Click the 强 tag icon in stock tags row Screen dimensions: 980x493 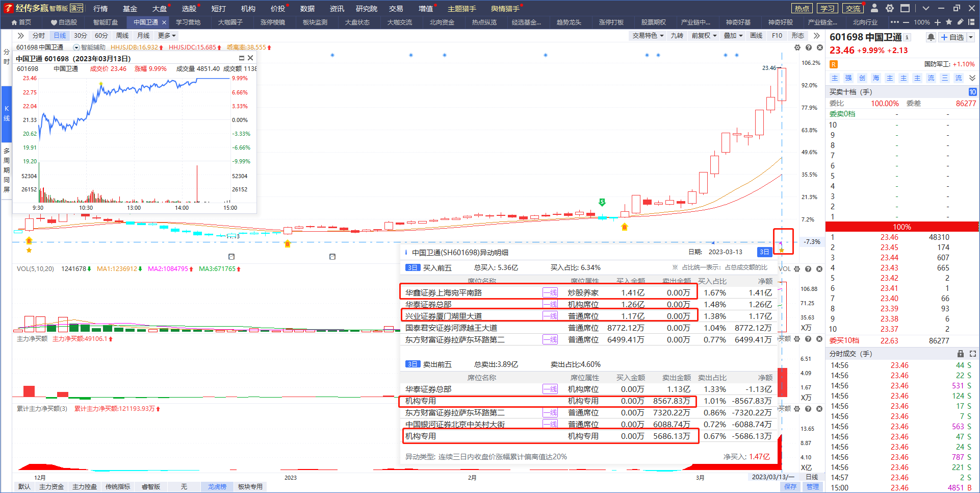coord(848,78)
